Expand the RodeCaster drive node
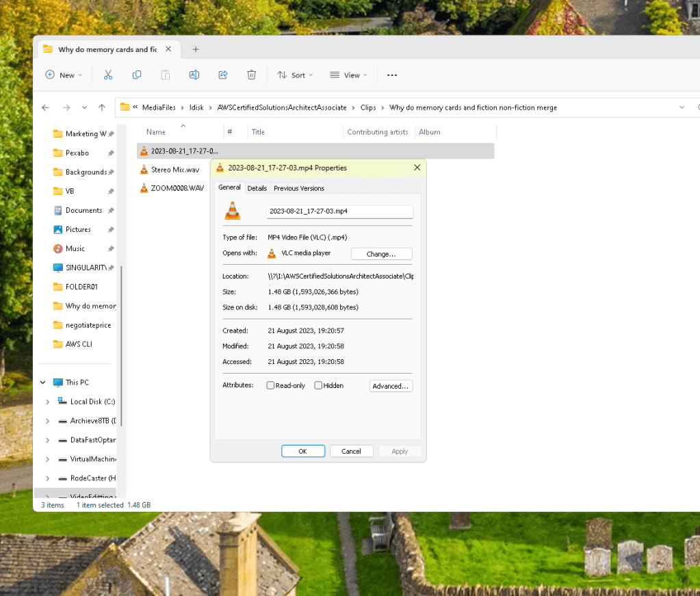Screen dimensions: 700x596 [48, 478]
